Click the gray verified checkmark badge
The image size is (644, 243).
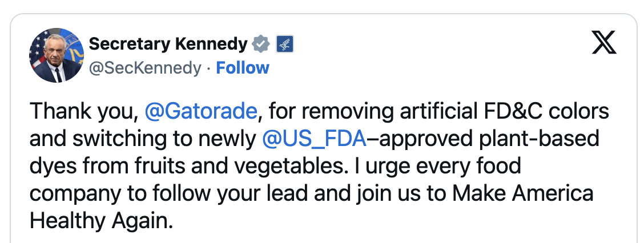click(261, 43)
